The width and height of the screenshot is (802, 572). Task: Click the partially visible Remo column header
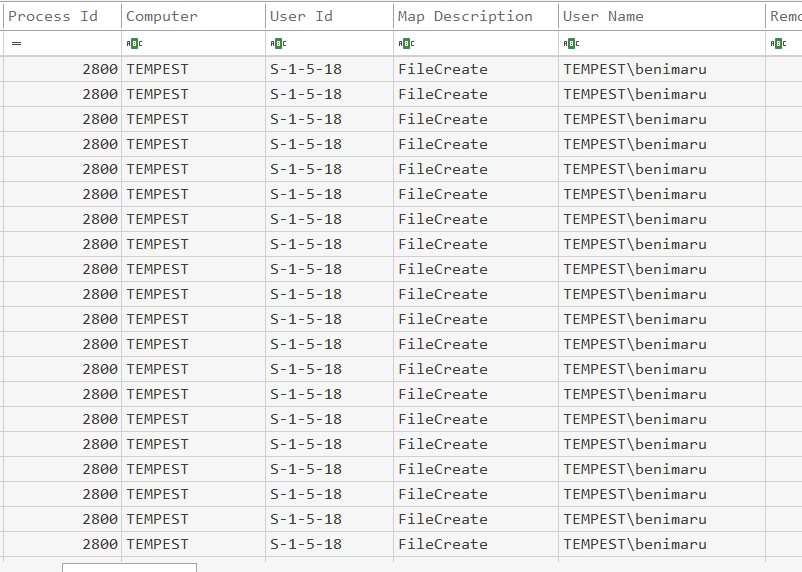(x=784, y=16)
